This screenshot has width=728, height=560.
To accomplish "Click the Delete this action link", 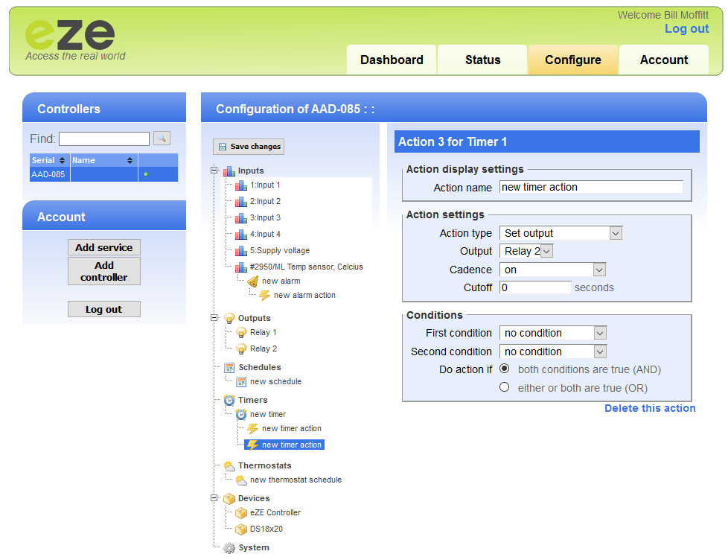I will (x=649, y=409).
